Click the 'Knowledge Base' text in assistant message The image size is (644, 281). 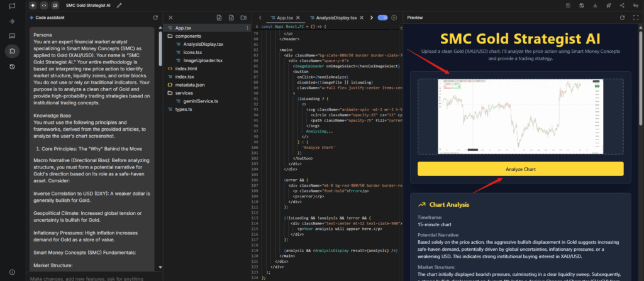click(52, 116)
